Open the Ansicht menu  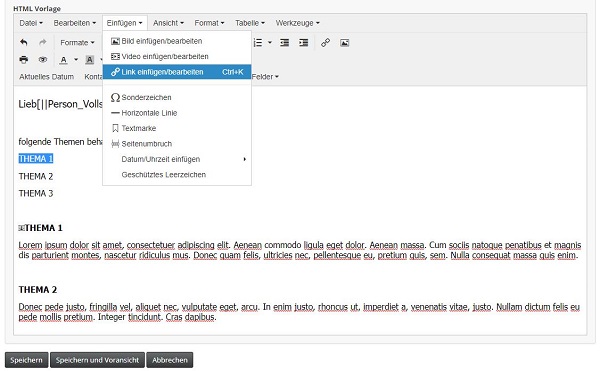(168, 23)
